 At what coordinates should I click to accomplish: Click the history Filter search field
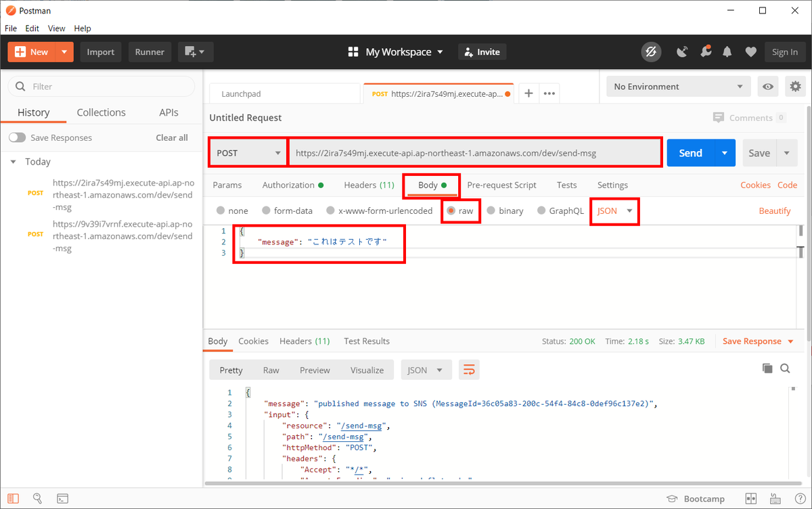point(101,87)
